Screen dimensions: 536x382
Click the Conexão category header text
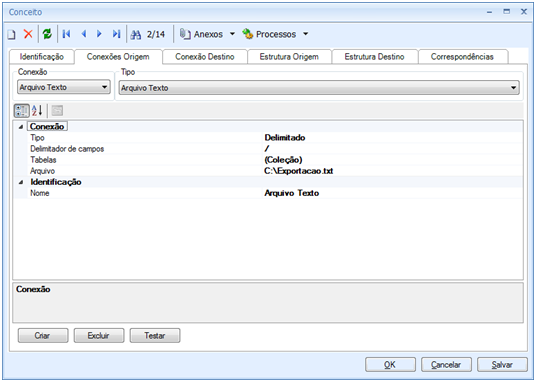(x=47, y=127)
